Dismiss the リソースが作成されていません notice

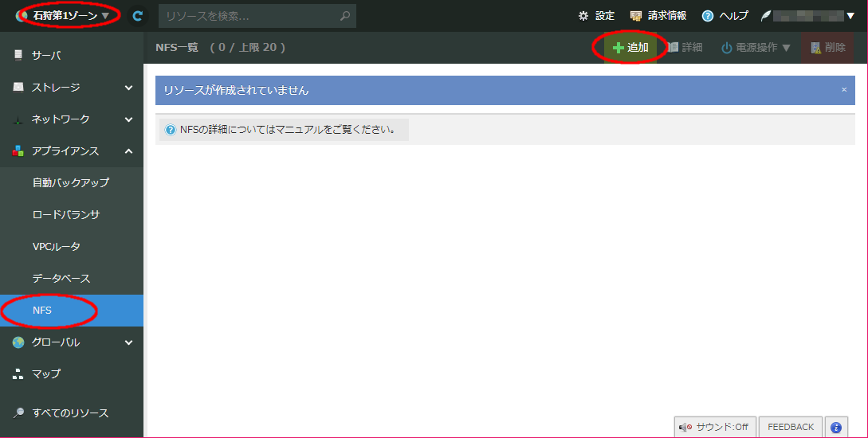pyautogui.click(x=844, y=90)
